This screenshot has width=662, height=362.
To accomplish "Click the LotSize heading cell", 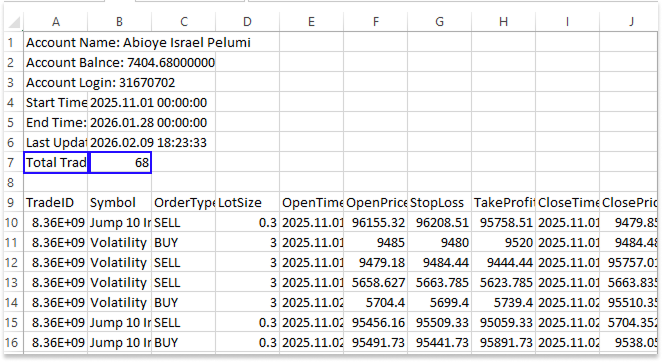I will (x=247, y=203).
